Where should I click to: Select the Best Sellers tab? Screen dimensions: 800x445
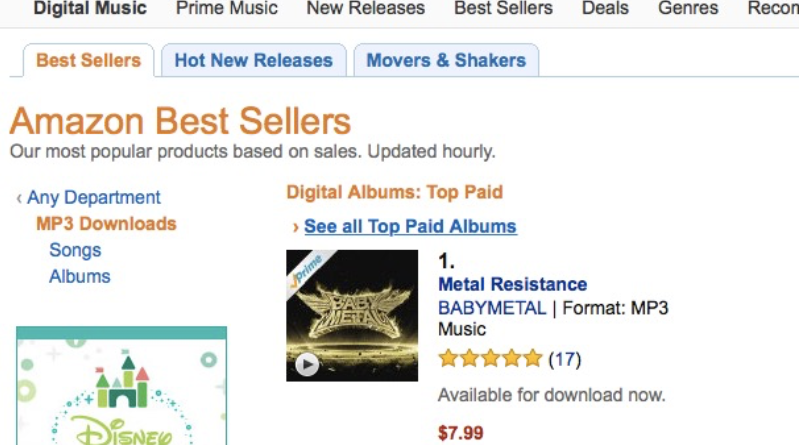88,60
